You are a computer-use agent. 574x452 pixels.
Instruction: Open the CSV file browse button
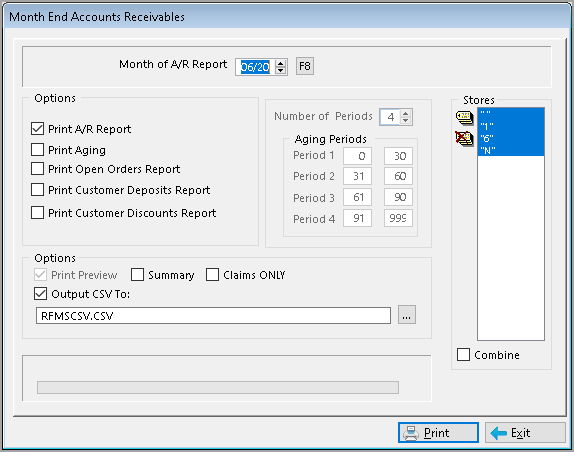point(406,315)
